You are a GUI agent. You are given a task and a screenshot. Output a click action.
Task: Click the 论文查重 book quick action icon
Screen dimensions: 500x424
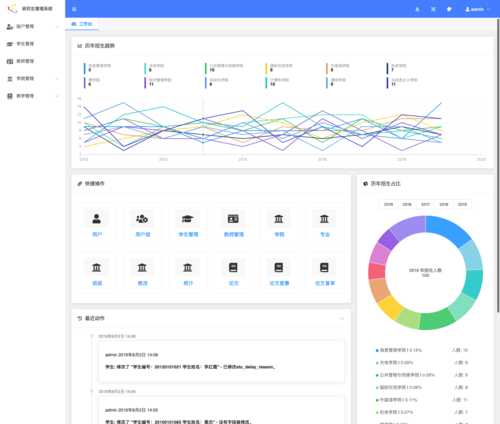coord(279,267)
